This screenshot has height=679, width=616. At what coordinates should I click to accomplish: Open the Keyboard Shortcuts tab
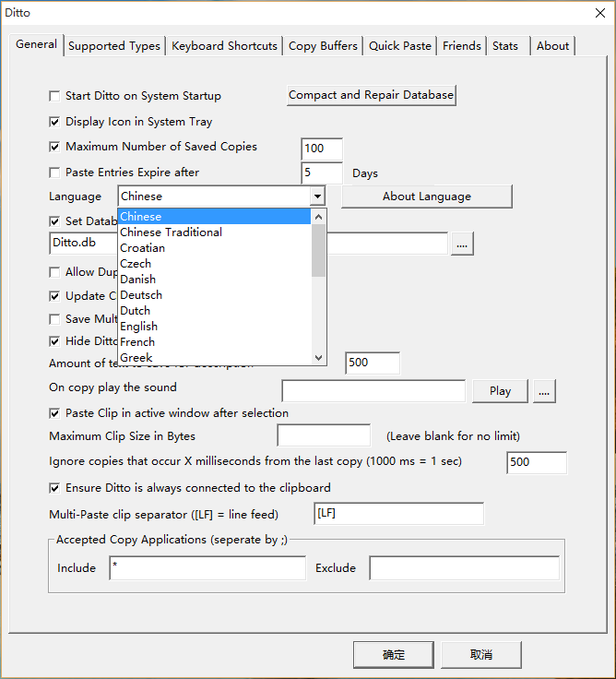tap(224, 46)
